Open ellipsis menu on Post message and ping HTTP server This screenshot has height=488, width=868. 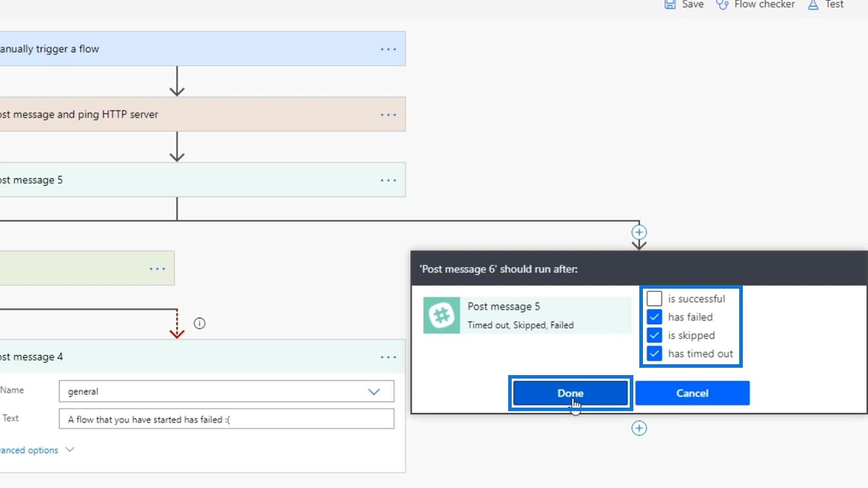click(388, 115)
